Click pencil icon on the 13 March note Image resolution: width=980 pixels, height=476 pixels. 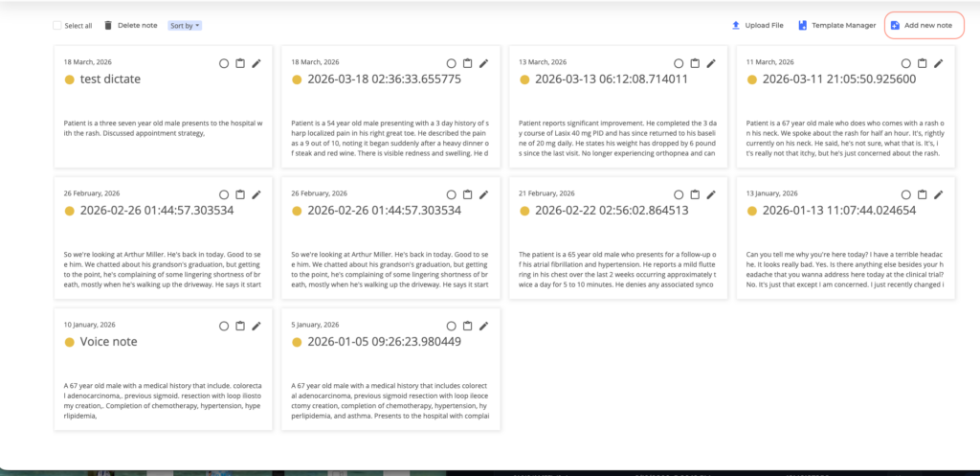pyautogui.click(x=711, y=63)
